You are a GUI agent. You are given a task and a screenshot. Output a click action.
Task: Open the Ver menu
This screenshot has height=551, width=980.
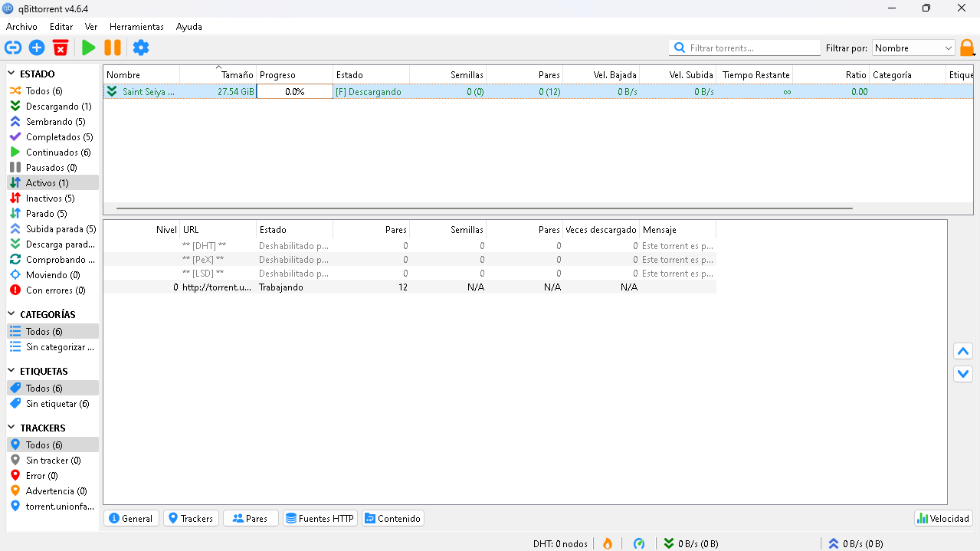coord(91,27)
